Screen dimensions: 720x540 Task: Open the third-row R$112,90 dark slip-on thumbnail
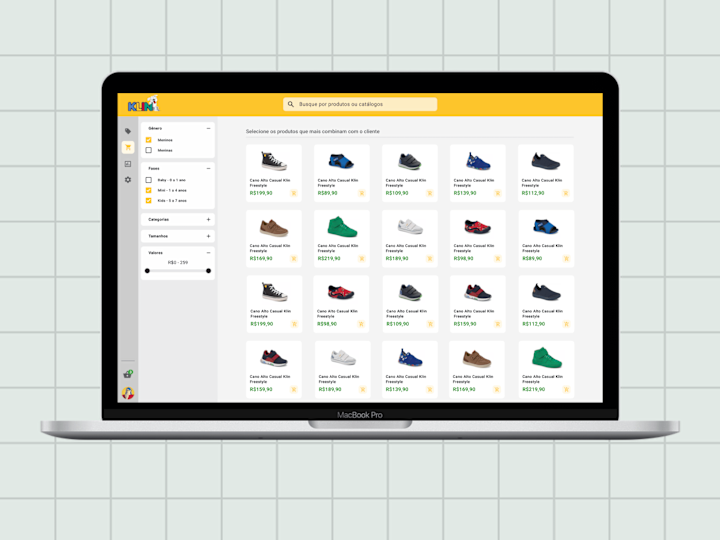click(546, 292)
